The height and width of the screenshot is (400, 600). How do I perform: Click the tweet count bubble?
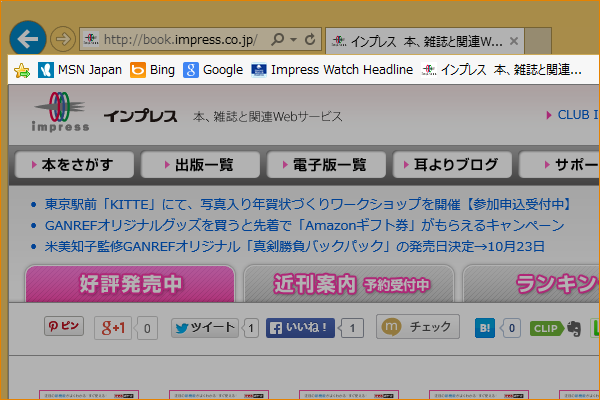coord(251,328)
